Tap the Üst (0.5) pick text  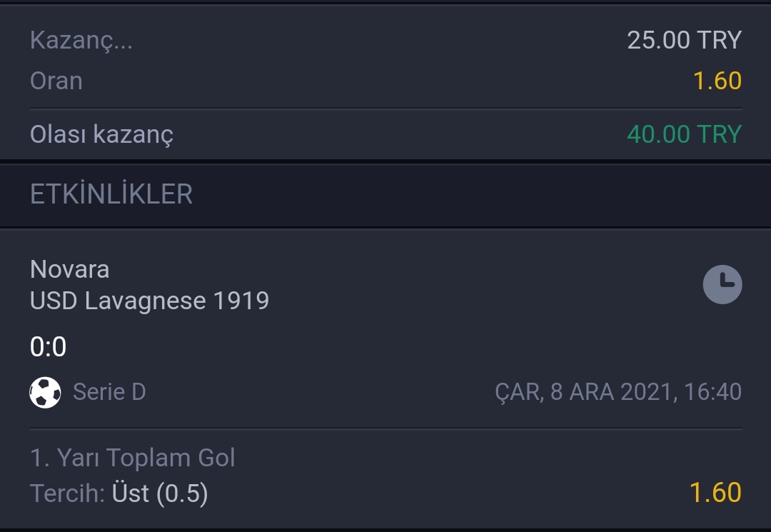(160, 493)
